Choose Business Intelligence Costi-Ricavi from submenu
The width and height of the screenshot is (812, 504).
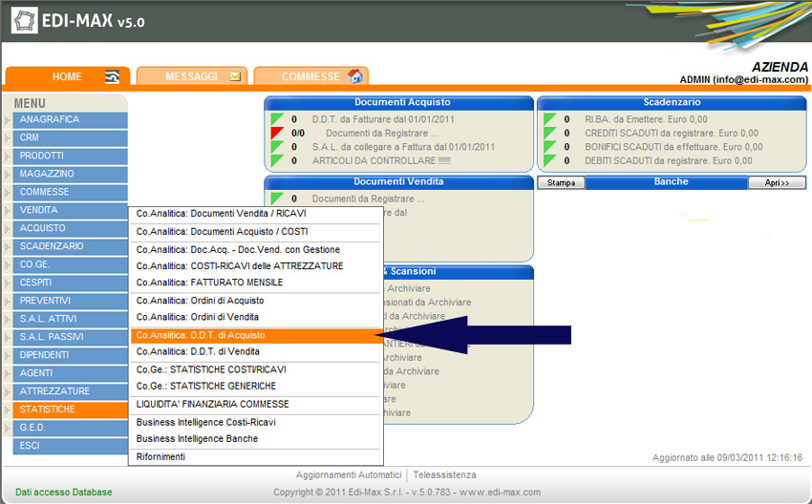[x=206, y=422]
